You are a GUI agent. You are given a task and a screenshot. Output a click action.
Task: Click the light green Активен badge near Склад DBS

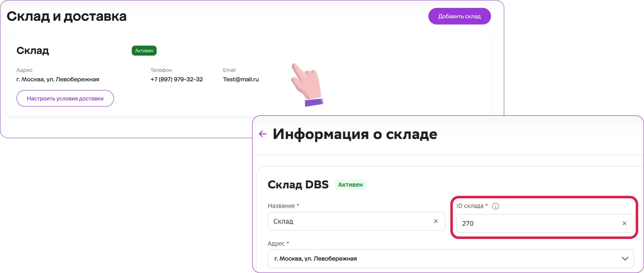coord(350,185)
